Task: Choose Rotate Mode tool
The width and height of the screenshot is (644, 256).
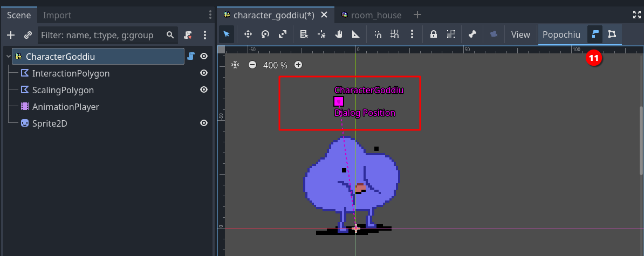Action: [265, 34]
